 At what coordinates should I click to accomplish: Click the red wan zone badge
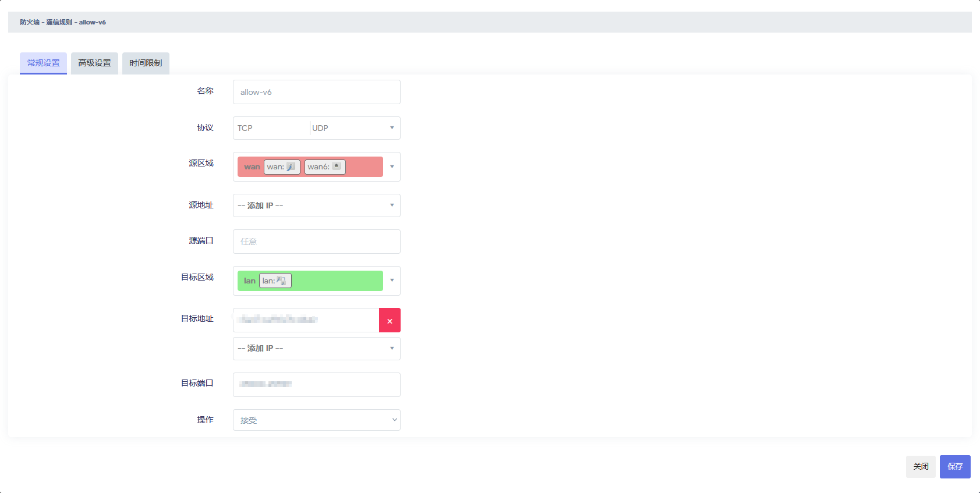[252, 167]
